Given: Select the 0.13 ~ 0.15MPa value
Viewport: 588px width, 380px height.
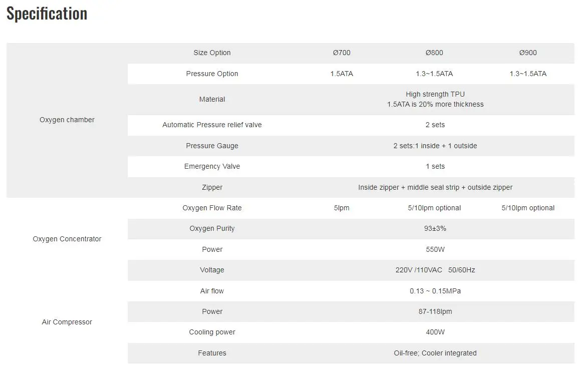Looking at the screenshot, I should tap(435, 291).
